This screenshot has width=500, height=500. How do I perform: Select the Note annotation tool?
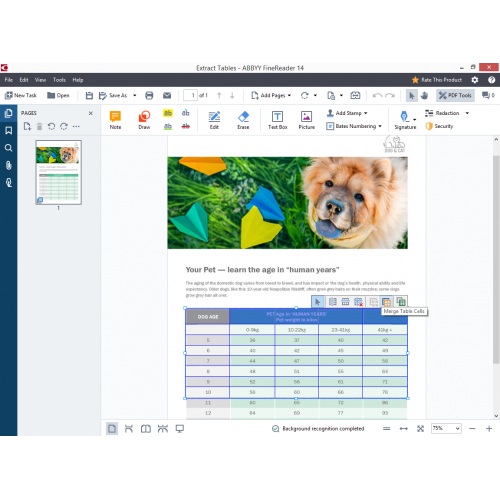[x=115, y=120]
